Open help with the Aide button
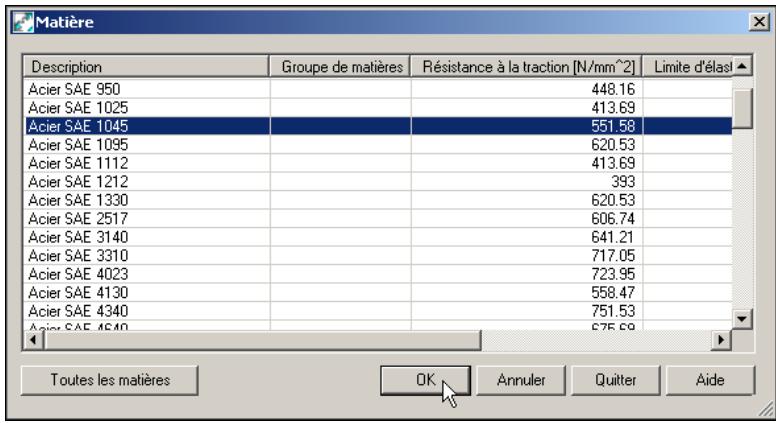Image resolution: width=776 pixels, height=423 pixels. pyautogui.click(x=710, y=380)
